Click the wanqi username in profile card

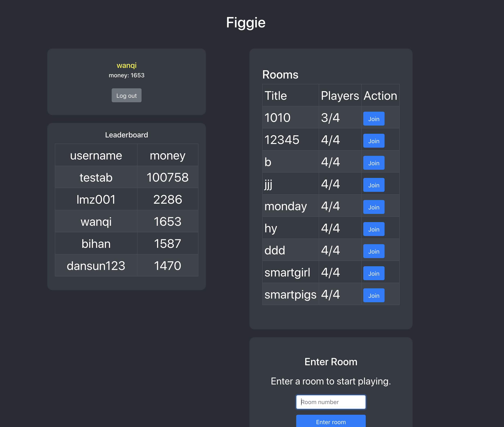click(x=126, y=65)
